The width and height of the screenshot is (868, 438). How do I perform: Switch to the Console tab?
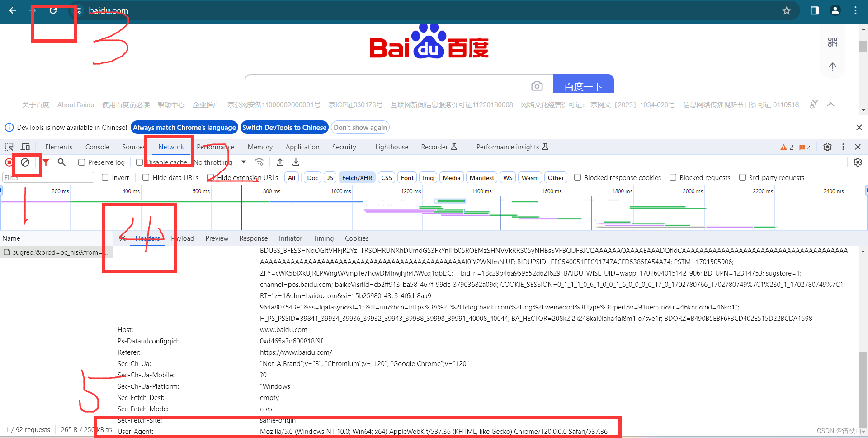tap(97, 147)
